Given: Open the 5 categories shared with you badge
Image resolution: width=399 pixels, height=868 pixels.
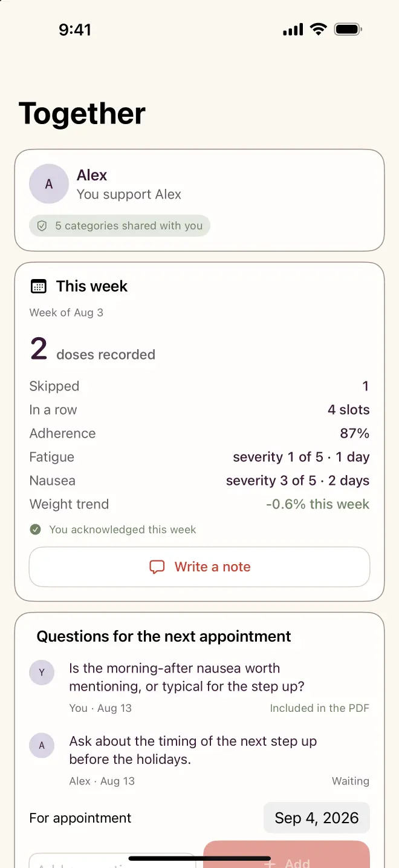Looking at the screenshot, I should coord(120,226).
